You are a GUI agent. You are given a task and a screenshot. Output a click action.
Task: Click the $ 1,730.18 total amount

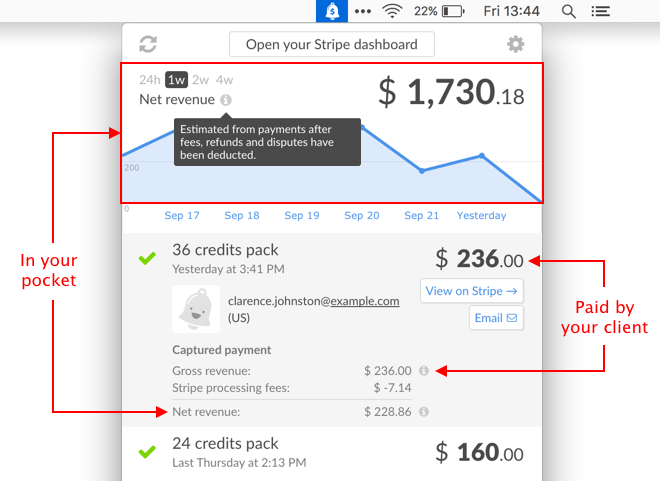click(451, 92)
